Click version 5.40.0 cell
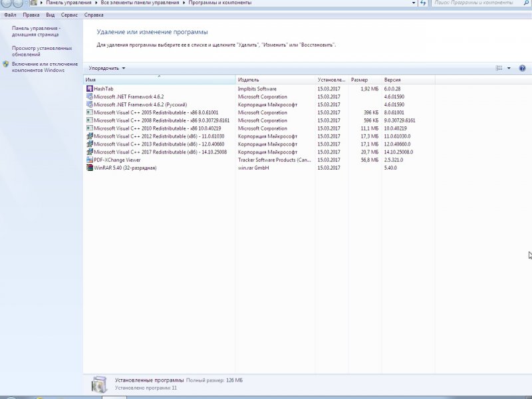532x399 pixels. pos(390,168)
